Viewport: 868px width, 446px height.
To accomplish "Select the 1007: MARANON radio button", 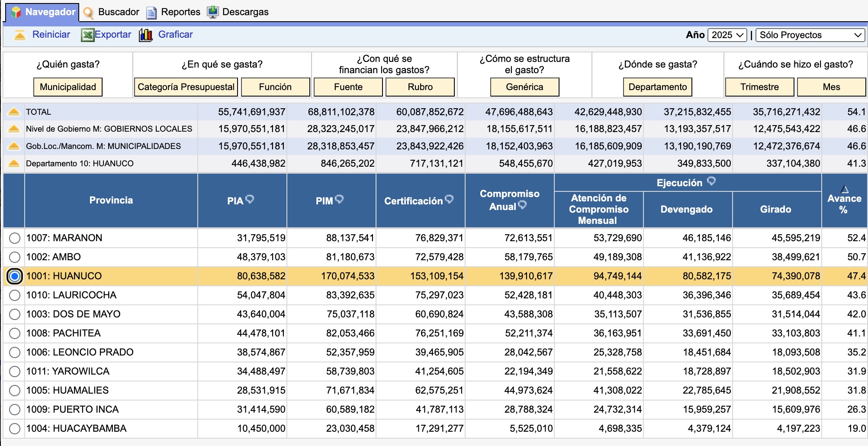I will pos(15,238).
